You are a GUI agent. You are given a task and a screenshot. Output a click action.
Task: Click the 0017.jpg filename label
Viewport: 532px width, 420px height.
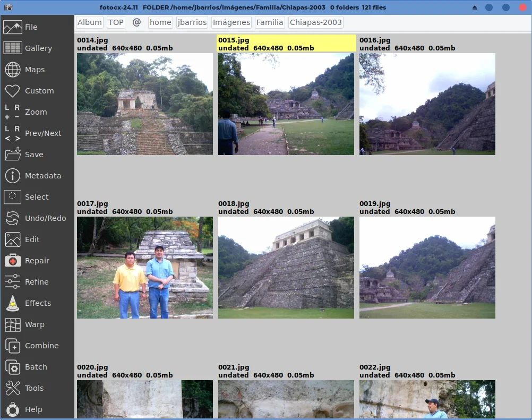click(92, 203)
